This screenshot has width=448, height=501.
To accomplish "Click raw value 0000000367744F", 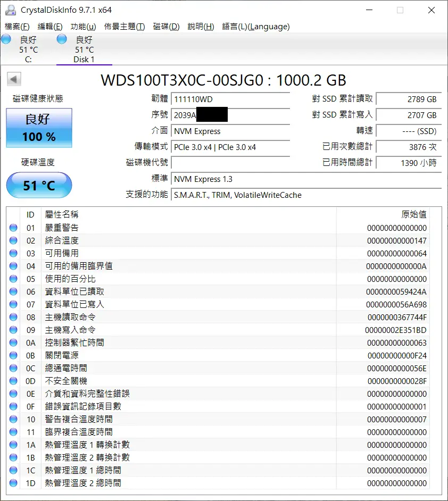I will click(x=397, y=318).
